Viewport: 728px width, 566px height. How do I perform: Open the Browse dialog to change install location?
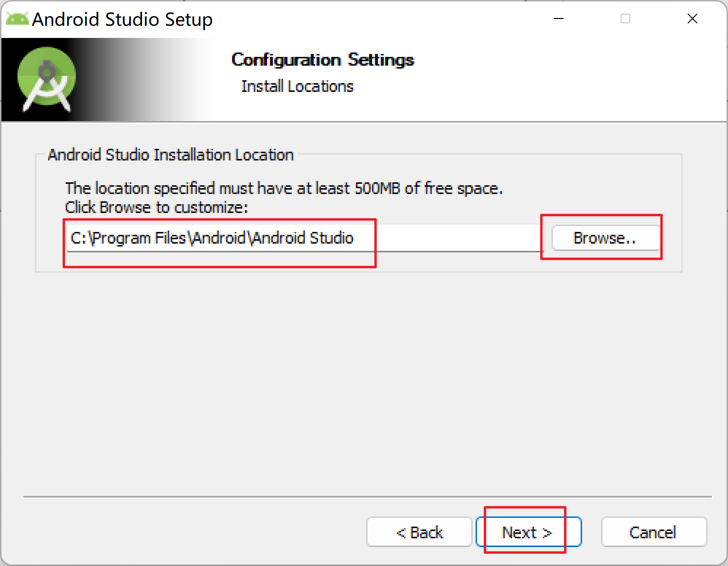(x=604, y=238)
